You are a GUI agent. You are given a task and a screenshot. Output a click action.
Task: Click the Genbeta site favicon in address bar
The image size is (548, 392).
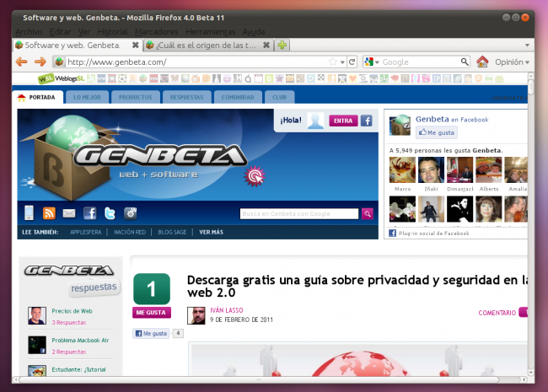click(x=59, y=62)
